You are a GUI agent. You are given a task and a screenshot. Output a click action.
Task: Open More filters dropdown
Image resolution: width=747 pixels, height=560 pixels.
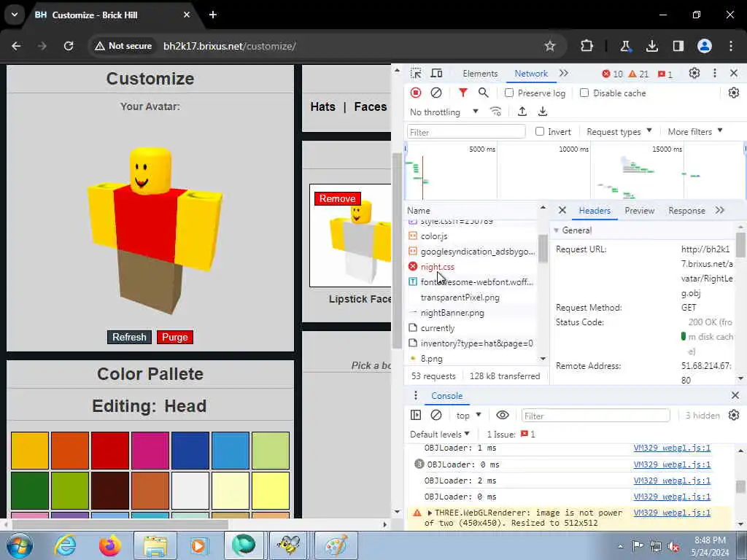[x=695, y=131]
